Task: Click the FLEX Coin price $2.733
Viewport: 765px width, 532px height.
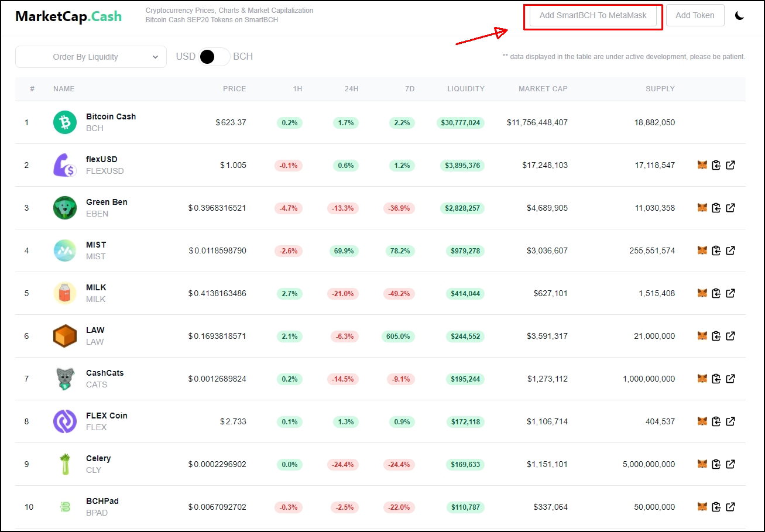Action: tap(233, 421)
